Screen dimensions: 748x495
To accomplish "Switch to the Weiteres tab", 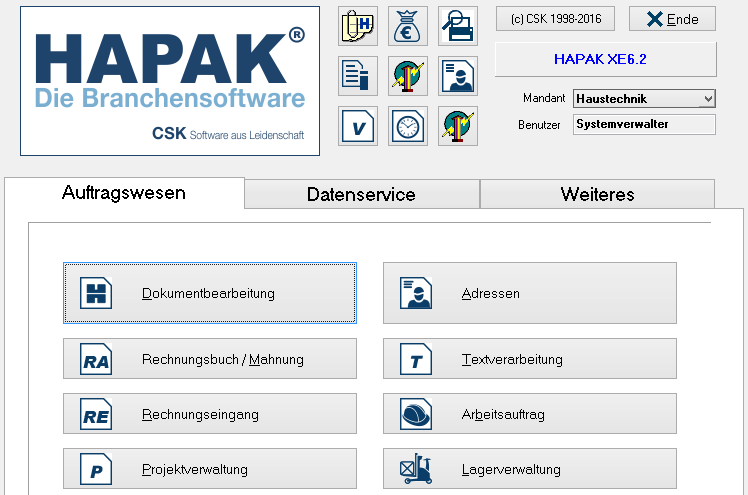I will pos(597,194).
